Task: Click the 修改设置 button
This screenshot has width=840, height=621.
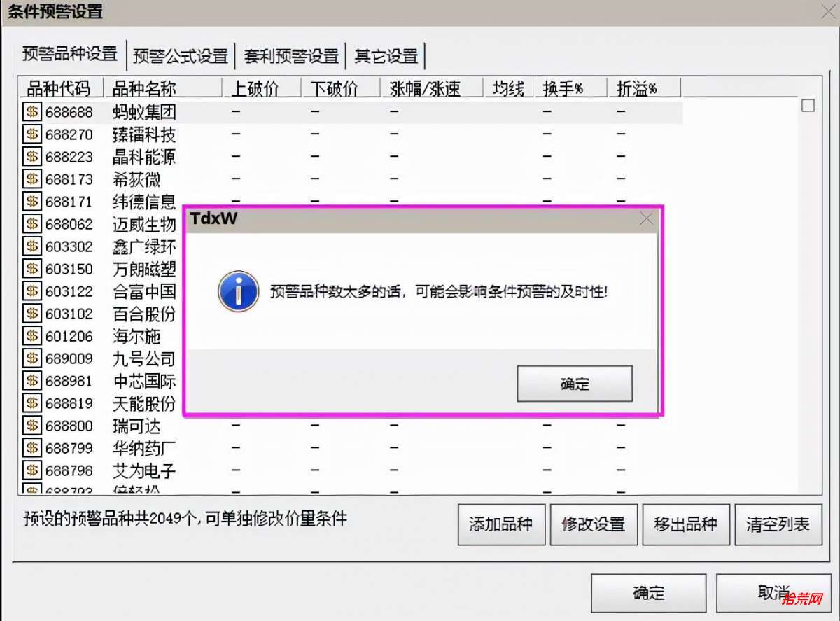Action: click(x=594, y=524)
